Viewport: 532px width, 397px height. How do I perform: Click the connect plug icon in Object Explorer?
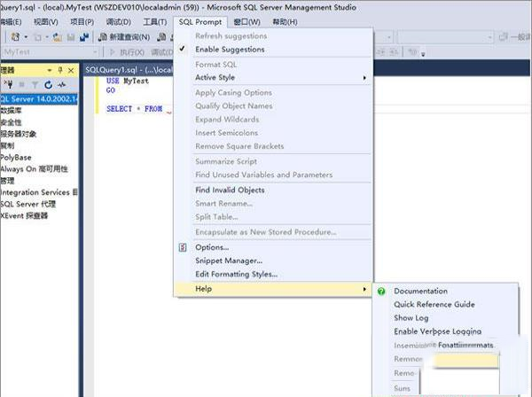8,84
